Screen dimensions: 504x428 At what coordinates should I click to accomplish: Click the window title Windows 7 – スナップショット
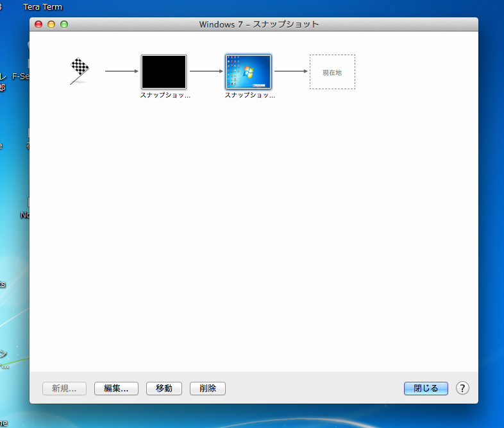tap(259, 24)
